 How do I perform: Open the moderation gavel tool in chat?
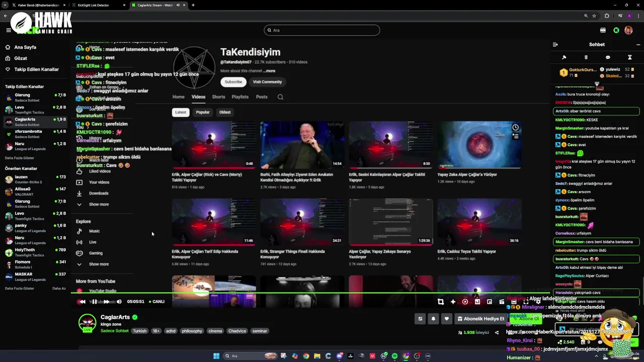[564, 57]
